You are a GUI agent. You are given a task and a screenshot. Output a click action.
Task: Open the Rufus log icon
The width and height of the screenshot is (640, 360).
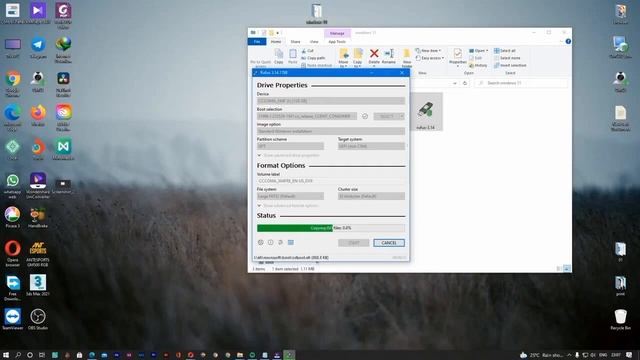291,242
